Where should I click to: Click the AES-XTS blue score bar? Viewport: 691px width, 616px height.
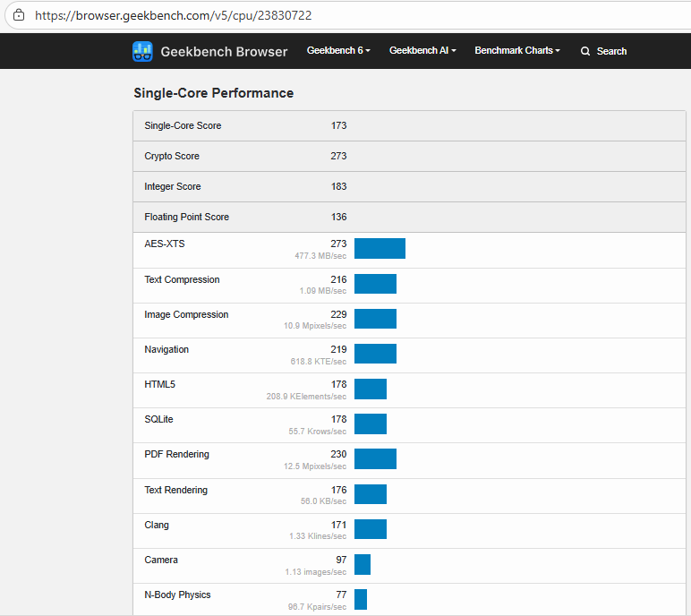(x=380, y=248)
